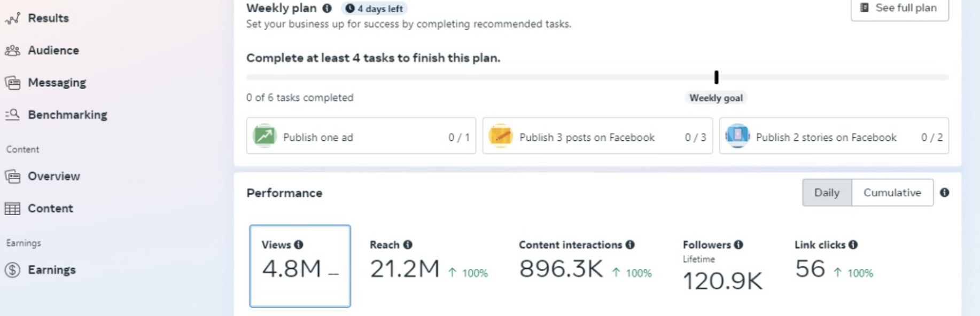Open Results from the sidebar chart icon

12,19
